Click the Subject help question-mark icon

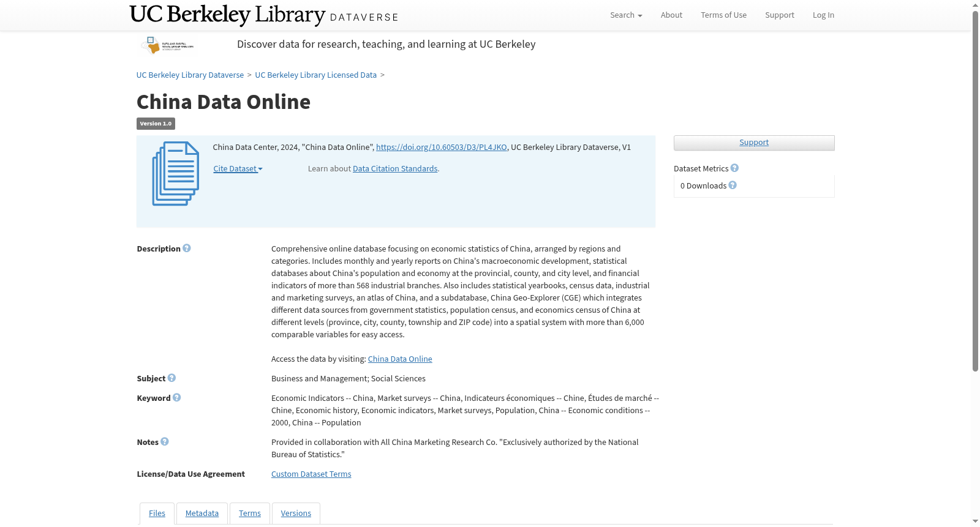[x=171, y=378]
